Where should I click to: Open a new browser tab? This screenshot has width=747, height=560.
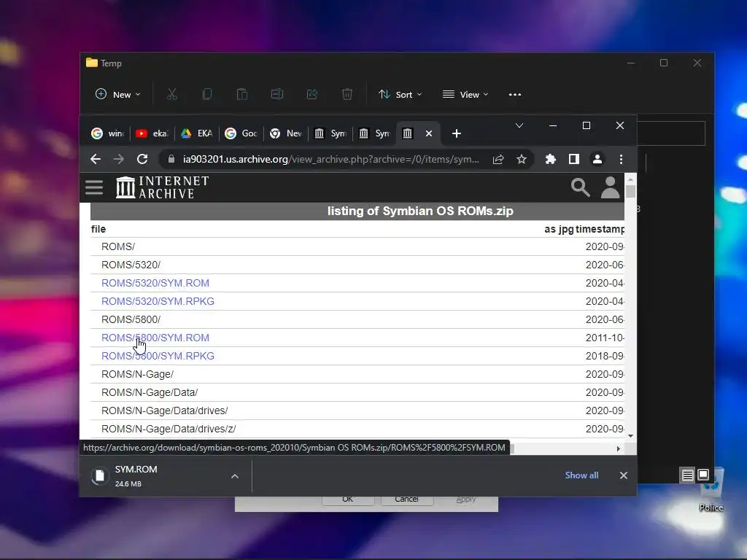[x=457, y=133]
